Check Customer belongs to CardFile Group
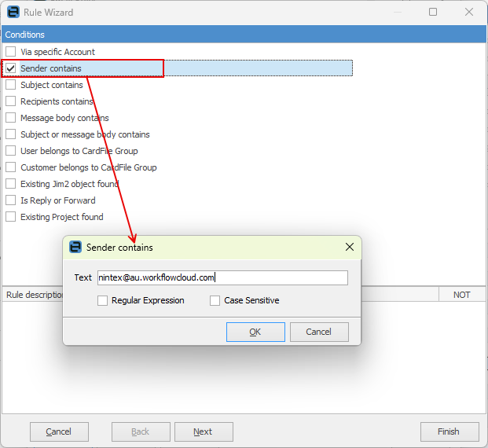 click(x=10, y=167)
